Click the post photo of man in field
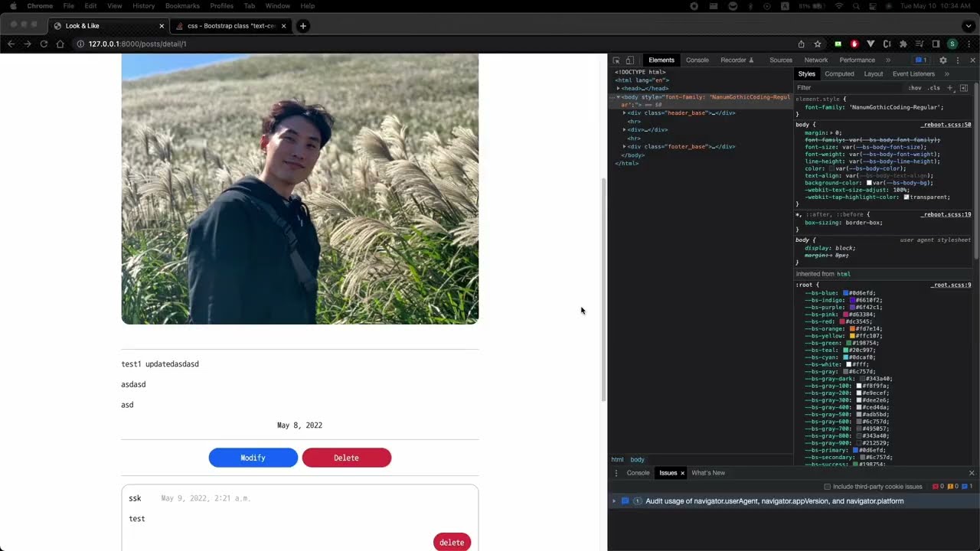Image resolution: width=980 pixels, height=551 pixels. 300,189
